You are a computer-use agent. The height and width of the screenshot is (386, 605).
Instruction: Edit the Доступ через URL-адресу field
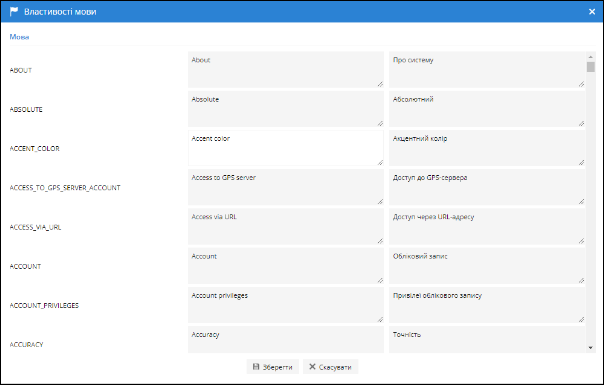click(487, 227)
